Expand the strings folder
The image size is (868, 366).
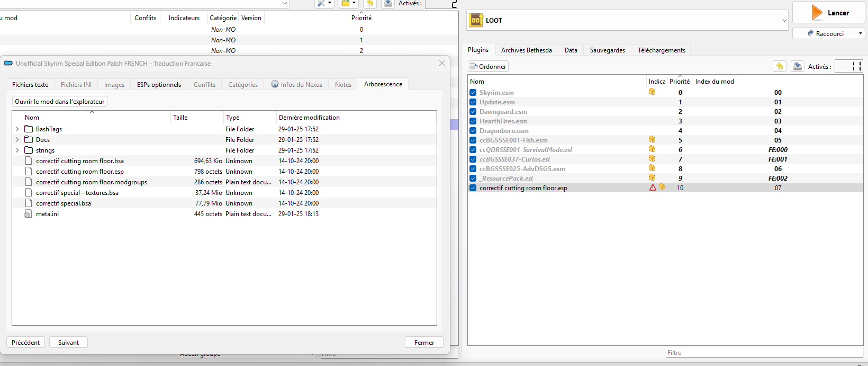click(17, 150)
